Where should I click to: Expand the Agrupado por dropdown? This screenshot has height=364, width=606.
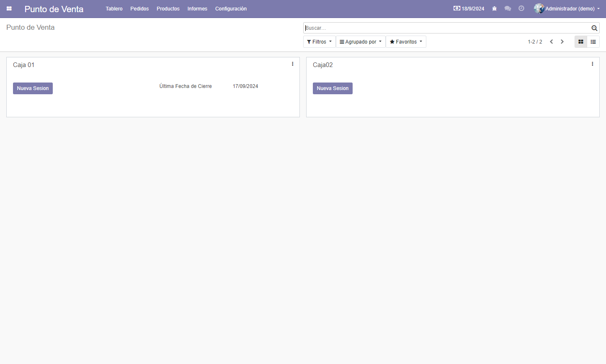coord(361,41)
